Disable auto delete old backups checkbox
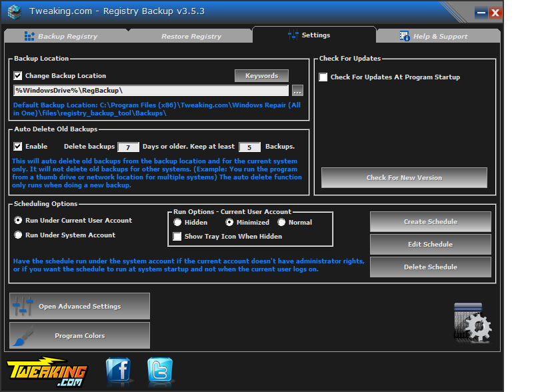Image resolution: width=546 pixels, height=392 pixels. 18,146
